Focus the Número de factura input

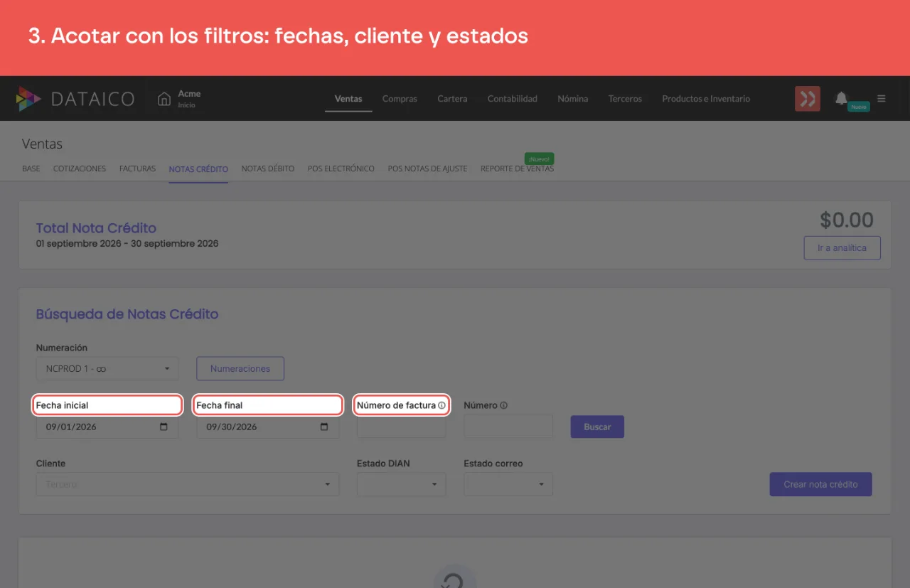tap(402, 427)
